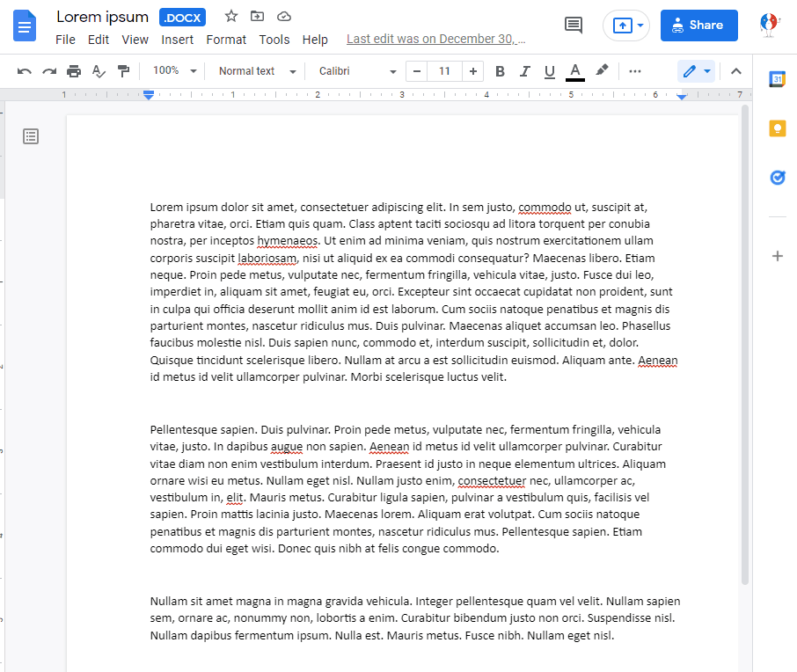
Task: Activate the Paint format tool
Action: 123,71
